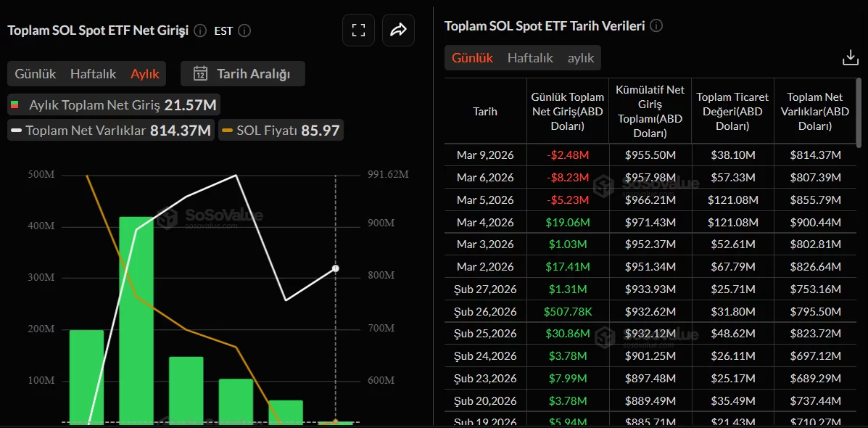
Task: Click info icon beside Tarih Verileri title
Action: 656,26
